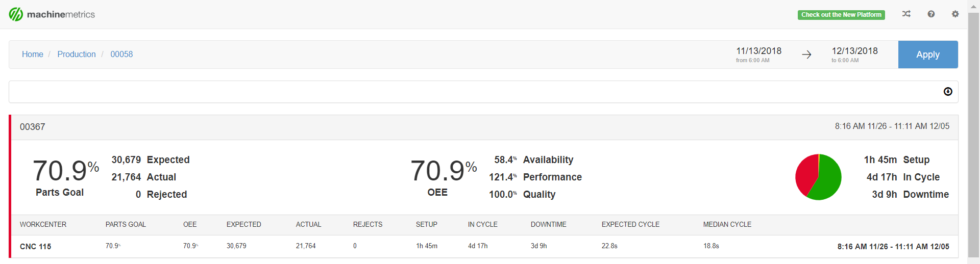Viewport: 980px width, 264px height.
Task: Click the Check out the New Platform button
Action: pyautogui.click(x=841, y=15)
